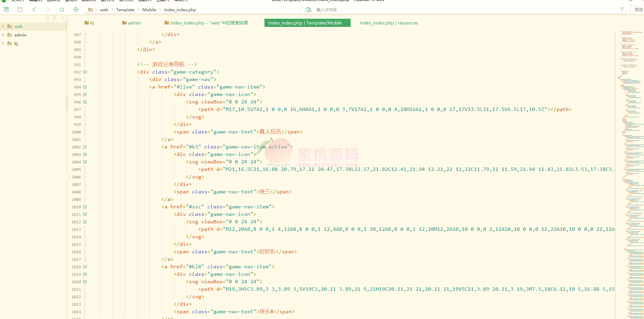Image resolution: width=644 pixels, height=319 pixels.
Task: Click the 预览 preview button
Action: point(638,10)
